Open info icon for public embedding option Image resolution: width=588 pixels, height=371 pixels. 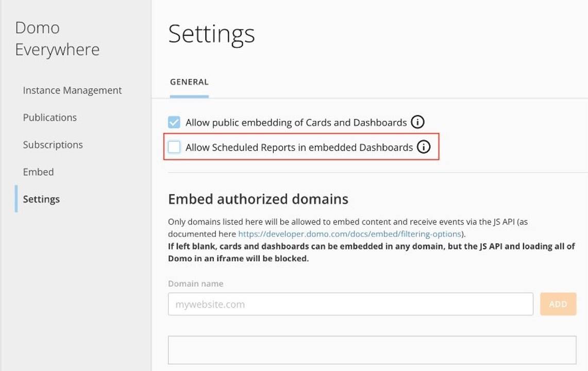point(417,122)
